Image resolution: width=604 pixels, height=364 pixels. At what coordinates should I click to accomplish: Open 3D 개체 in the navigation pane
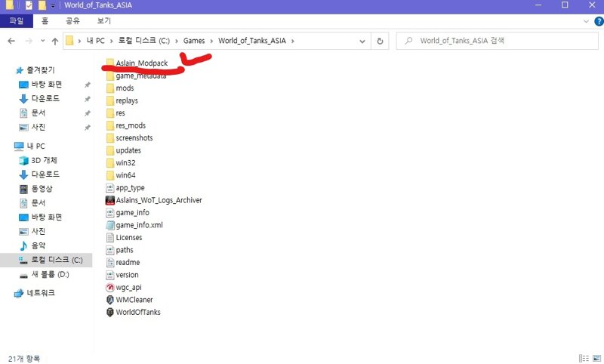tap(44, 160)
